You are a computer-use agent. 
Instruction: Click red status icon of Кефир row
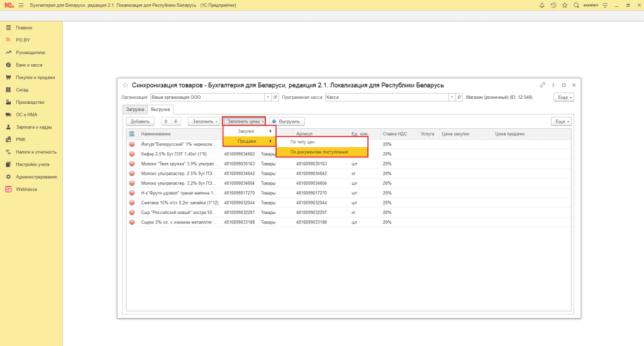(x=132, y=153)
